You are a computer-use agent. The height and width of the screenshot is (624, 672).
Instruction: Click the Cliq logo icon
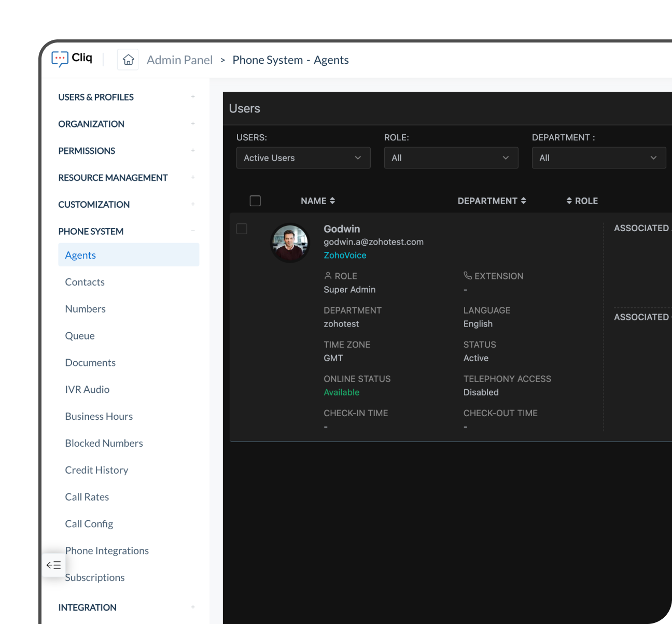coord(59,59)
